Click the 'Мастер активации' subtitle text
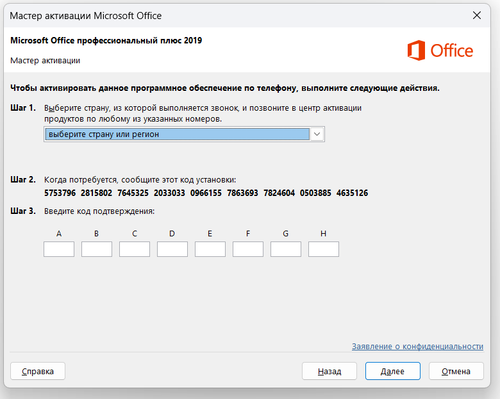Viewport: 500px width, 399px height. point(45,61)
